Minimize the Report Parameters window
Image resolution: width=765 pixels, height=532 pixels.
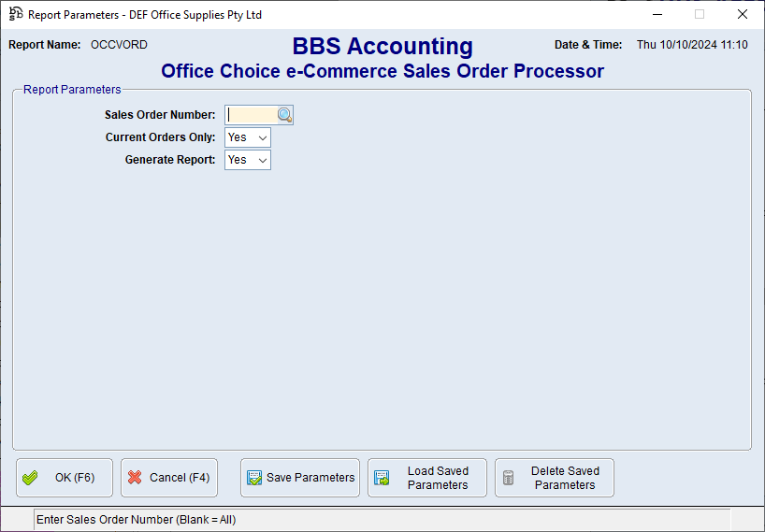pos(657,15)
